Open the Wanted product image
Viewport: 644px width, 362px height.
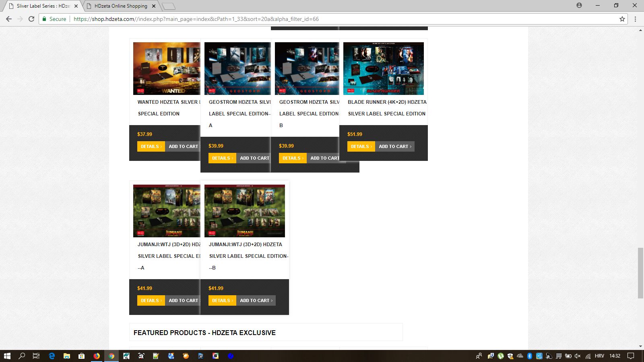[x=167, y=68]
